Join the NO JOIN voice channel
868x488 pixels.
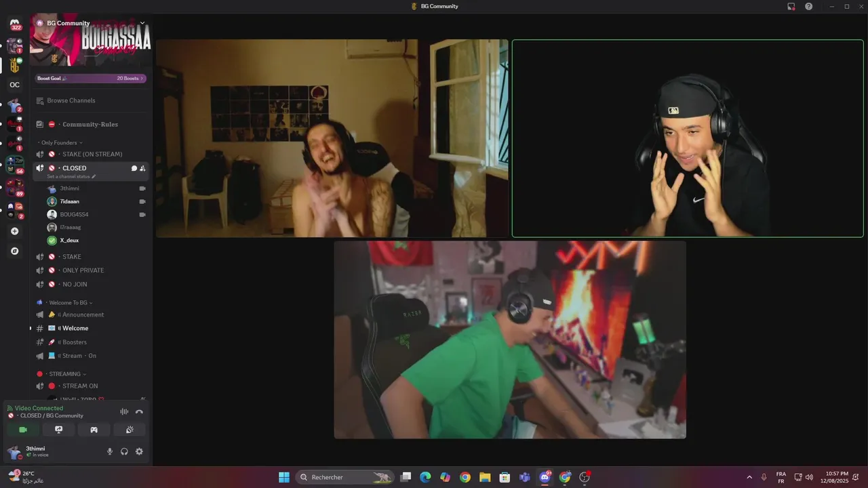click(x=91, y=284)
